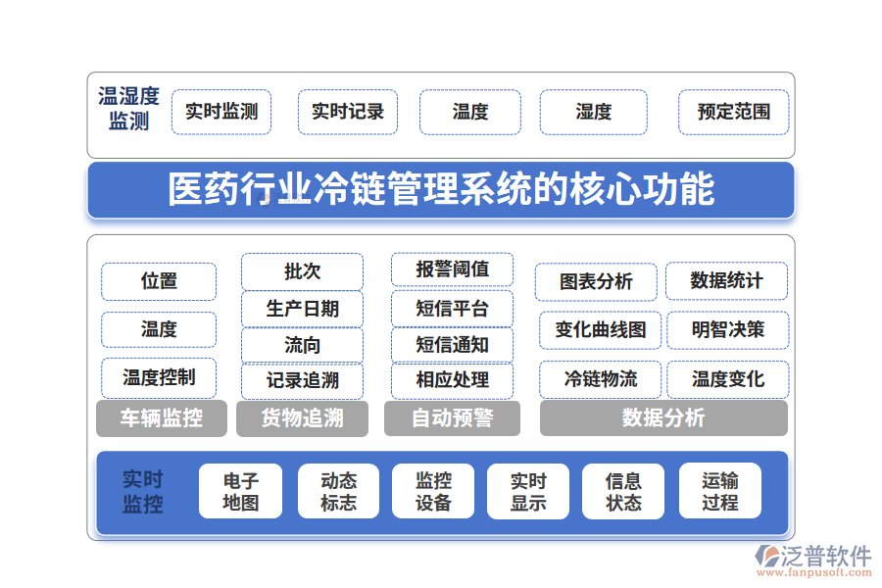Click the 医药行业冷链管理系统的核心功能 title banner
The height and width of the screenshot is (588, 882).
441,190
